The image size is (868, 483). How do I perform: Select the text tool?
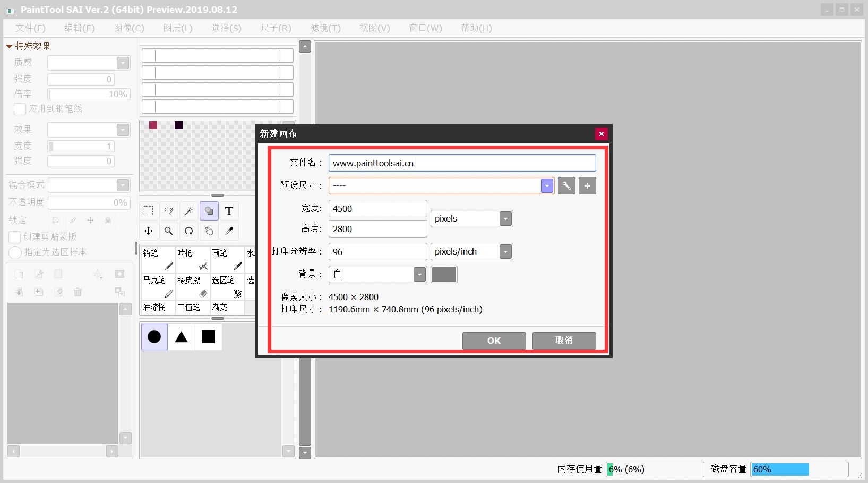tap(229, 211)
